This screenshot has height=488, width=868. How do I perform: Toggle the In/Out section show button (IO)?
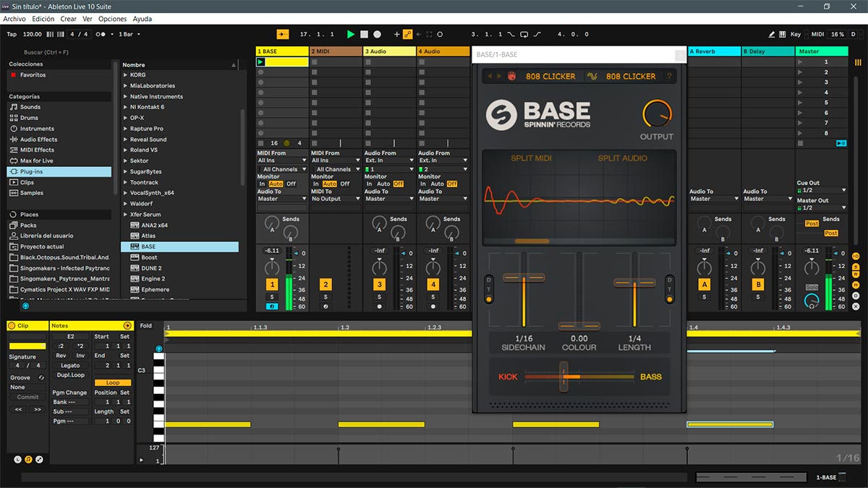coord(856,257)
